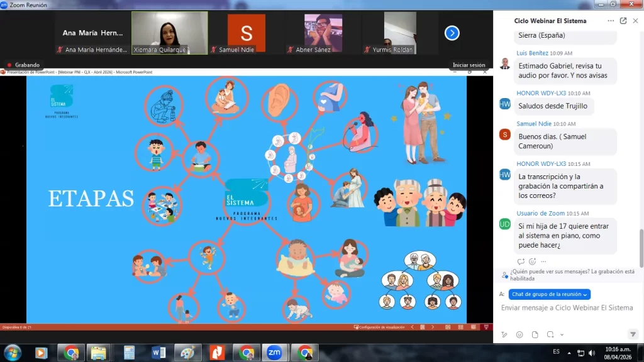Open the emoji picker in chat toolbar

coord(519,334)
